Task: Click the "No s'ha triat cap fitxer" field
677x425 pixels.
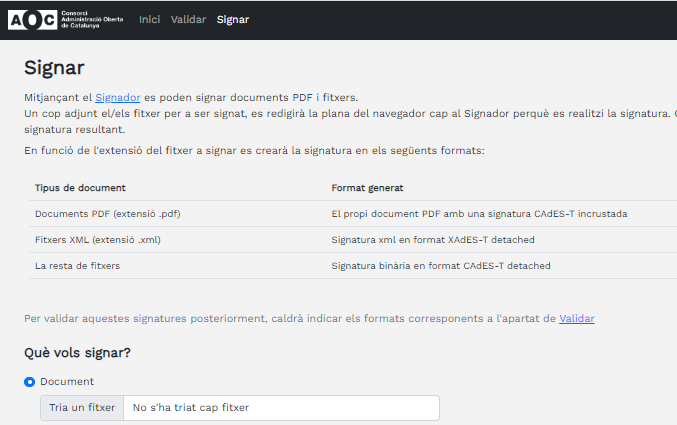Action: click(x=282, y=408)
